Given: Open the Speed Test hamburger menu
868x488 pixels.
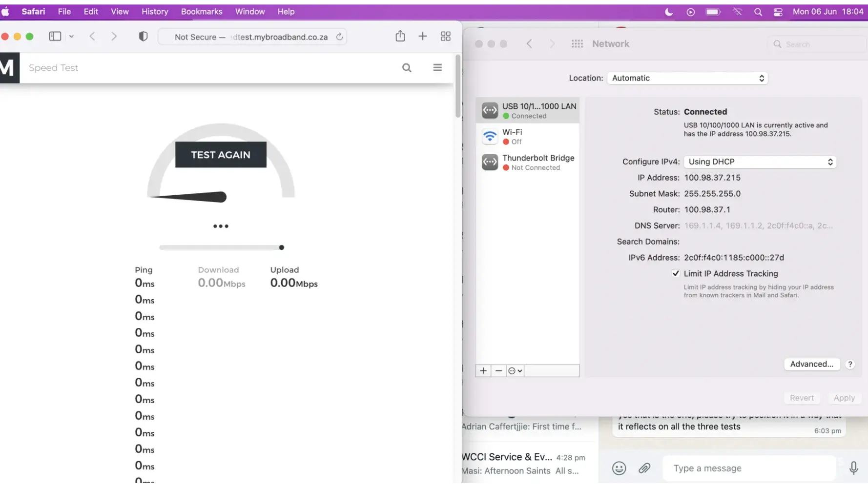Looking at the screenshot, I should click(437, 68).
